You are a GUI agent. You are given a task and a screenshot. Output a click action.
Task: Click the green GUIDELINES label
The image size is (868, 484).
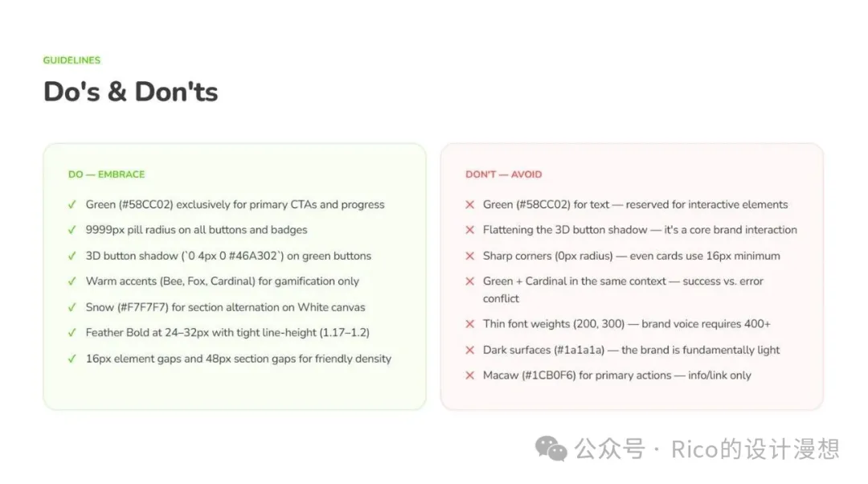(x=72, y=60)
